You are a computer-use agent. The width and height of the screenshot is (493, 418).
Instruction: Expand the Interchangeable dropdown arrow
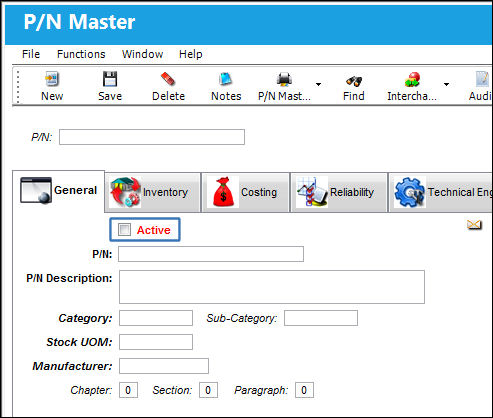[446, 84]
